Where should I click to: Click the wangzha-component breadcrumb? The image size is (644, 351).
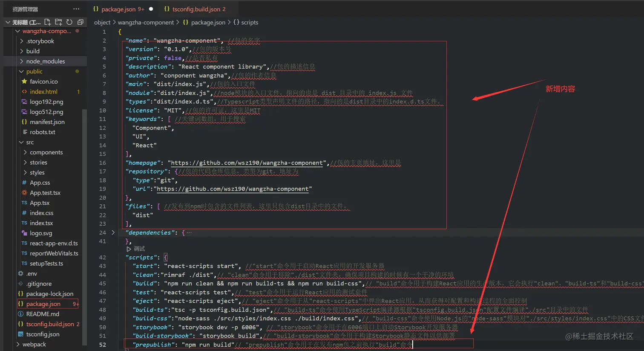(146, 22)
